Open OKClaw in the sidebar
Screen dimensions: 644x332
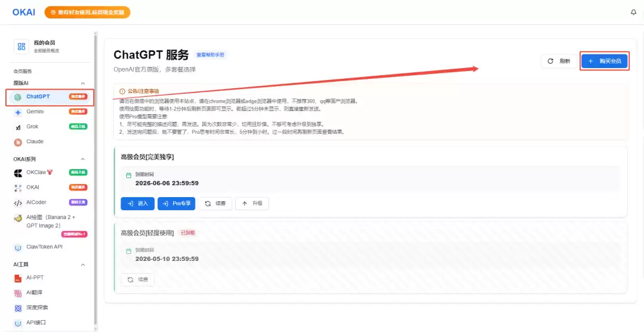[x=49, y=173]
